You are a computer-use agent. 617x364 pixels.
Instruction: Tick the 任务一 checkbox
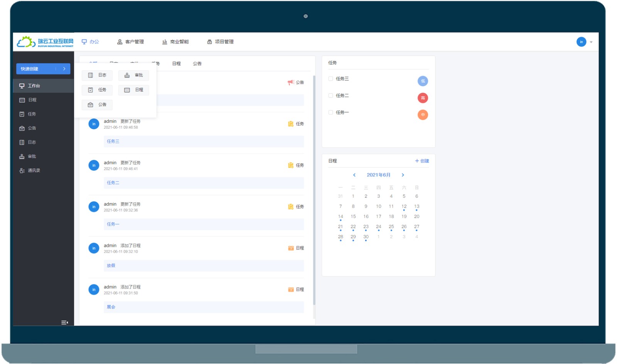pos(330,112)
